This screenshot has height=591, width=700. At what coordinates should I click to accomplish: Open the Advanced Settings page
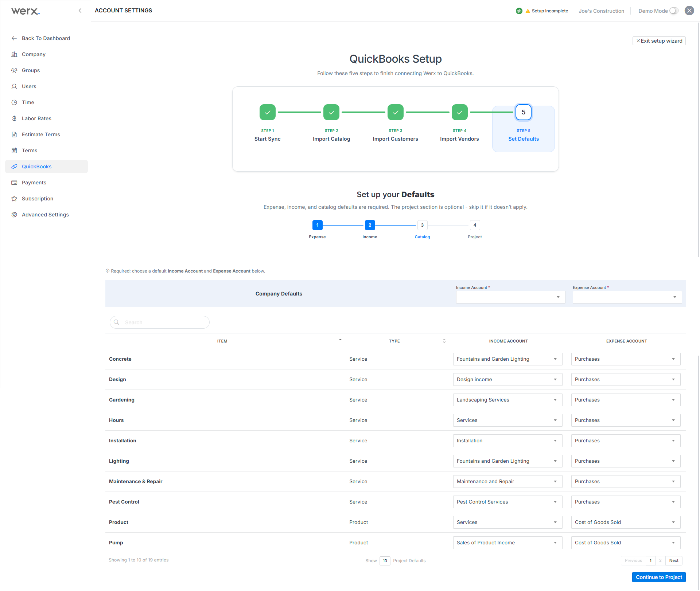tap(46, 215)
